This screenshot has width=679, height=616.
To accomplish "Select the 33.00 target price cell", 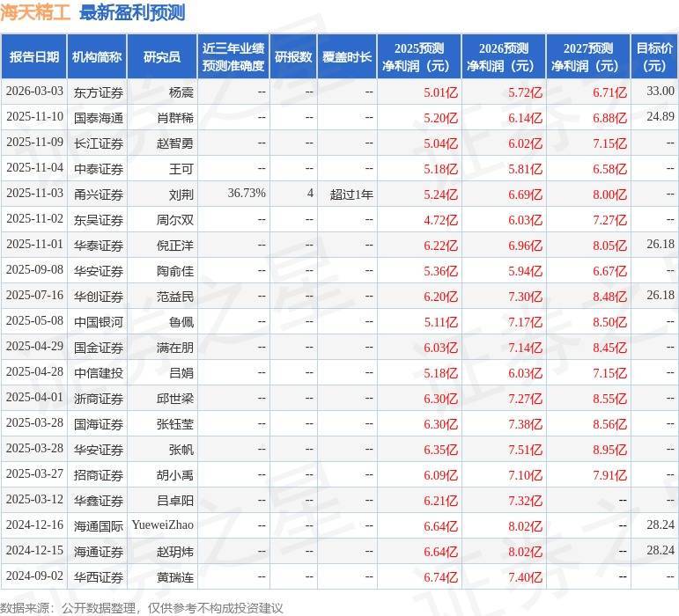I will [x=660, y=92].
